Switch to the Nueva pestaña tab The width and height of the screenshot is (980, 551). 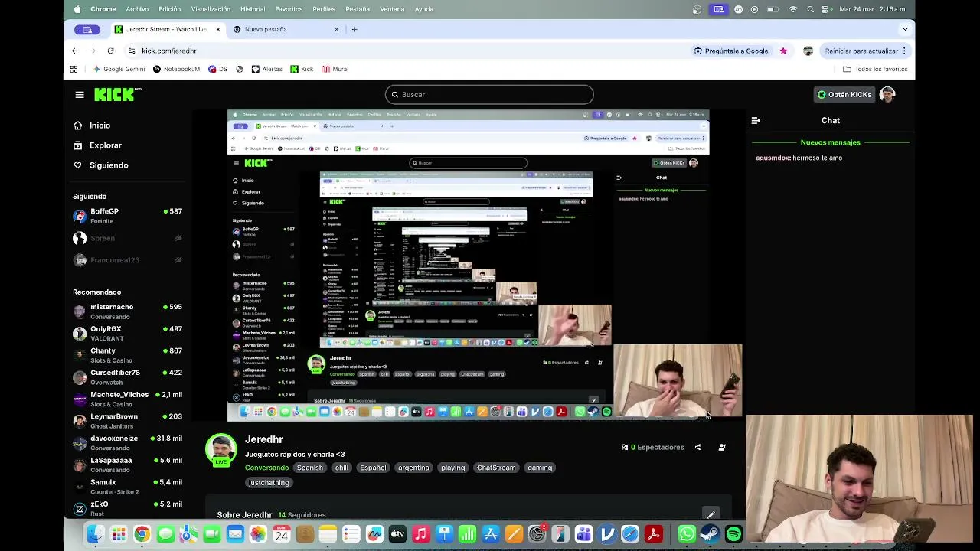click(284, 29)
